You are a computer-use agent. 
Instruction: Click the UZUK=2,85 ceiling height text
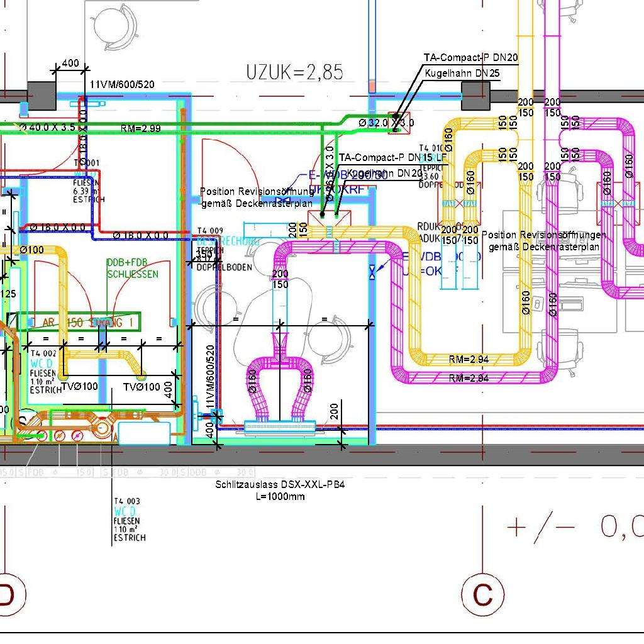click(x=295, y=72)
